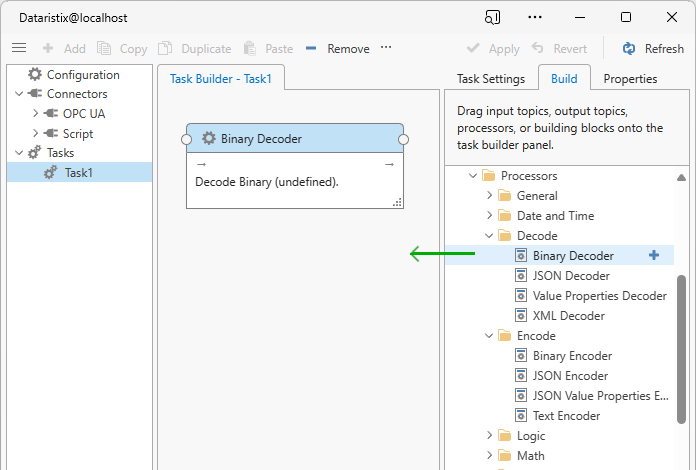Collapse the Decode folder
The width and height of the screenshot is (696, 470).
coord(490,236)
